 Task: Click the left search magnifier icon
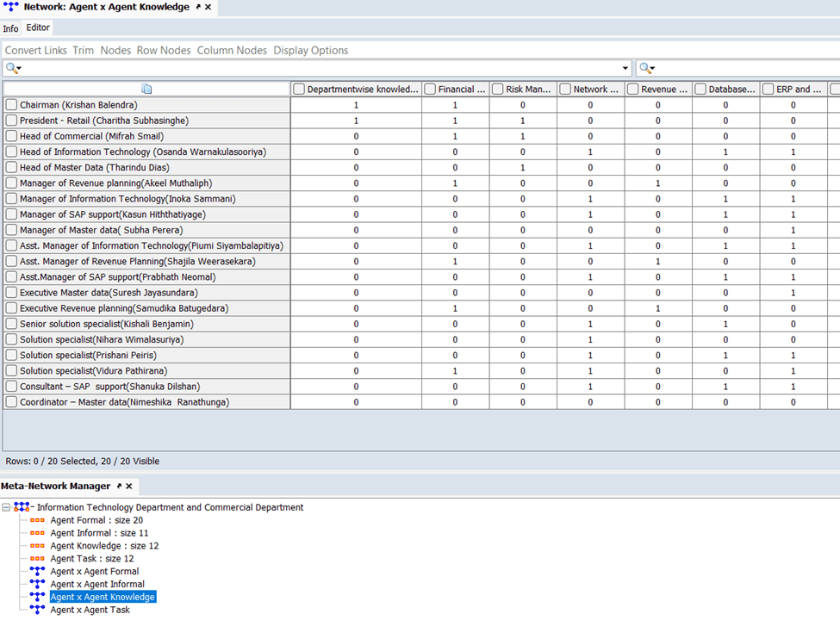(x=11, y=68)
